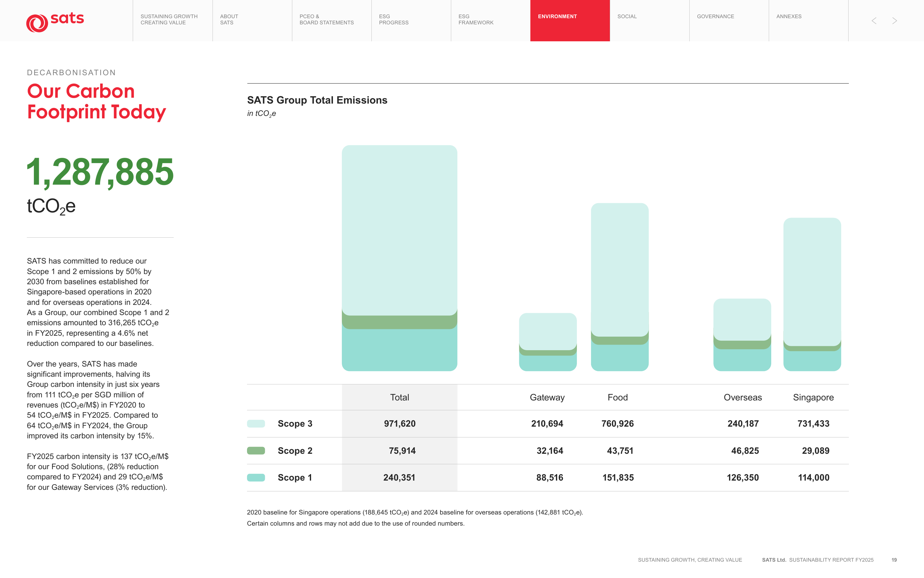This screenshot has width=924, height=578.
Task: Select the Total column header
Action: [x=399, y=398]
